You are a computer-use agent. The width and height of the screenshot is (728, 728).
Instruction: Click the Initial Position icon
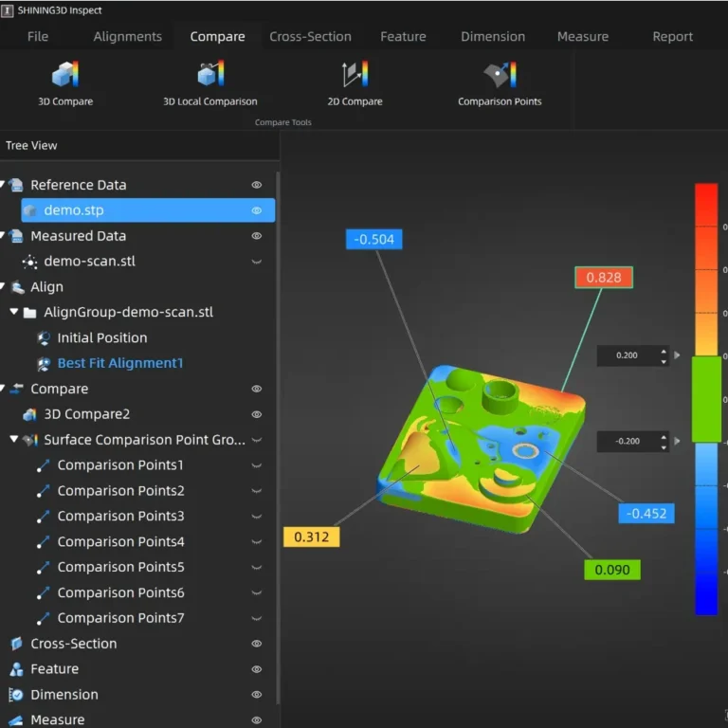coord(44,337)
